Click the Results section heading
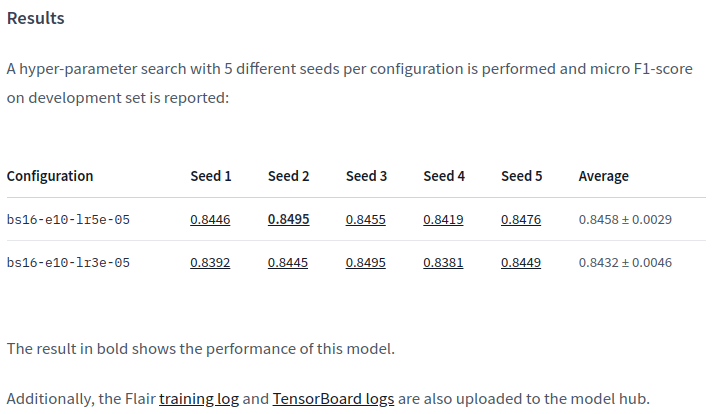The width and height of the screenshot is (715, 414). (36, 19)
